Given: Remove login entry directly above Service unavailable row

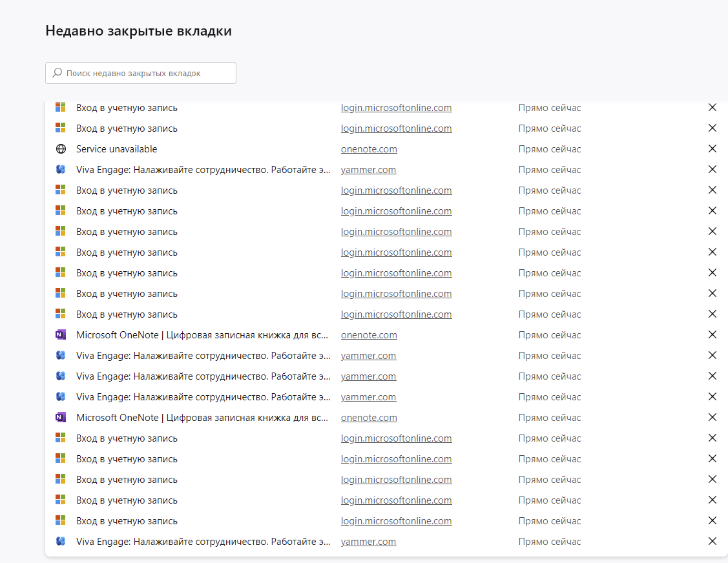Looking at the screenshot, I should (712, 128).
